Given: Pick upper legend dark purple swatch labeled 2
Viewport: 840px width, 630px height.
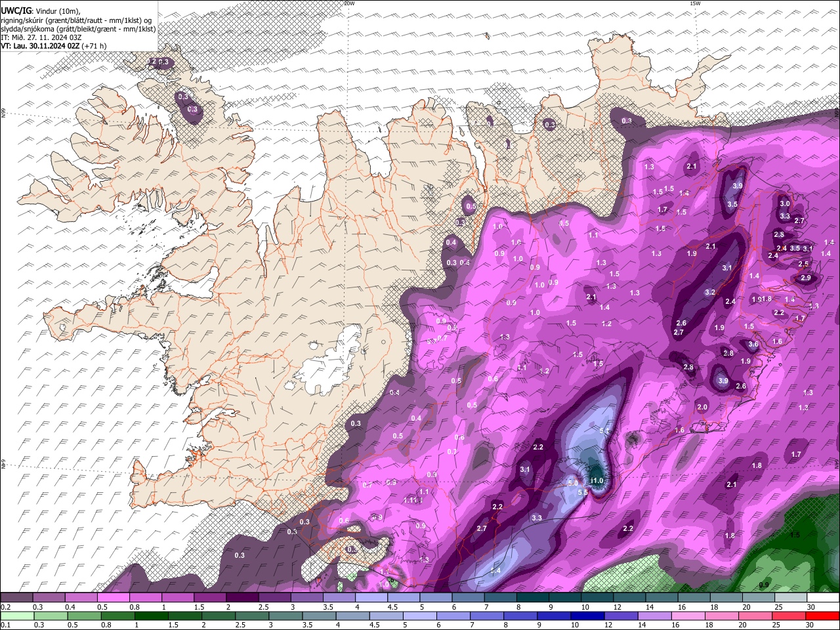Looking at the screenshot, I should point(242,597).
